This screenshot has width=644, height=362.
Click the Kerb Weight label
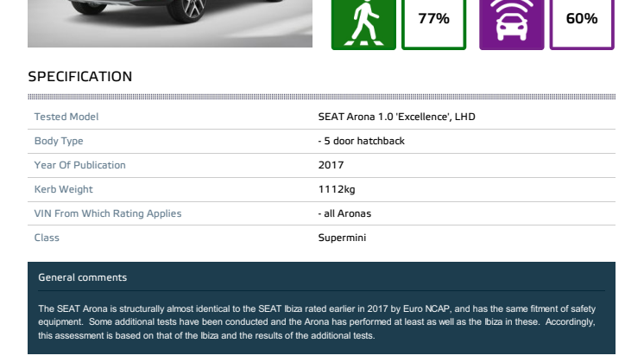63,189
